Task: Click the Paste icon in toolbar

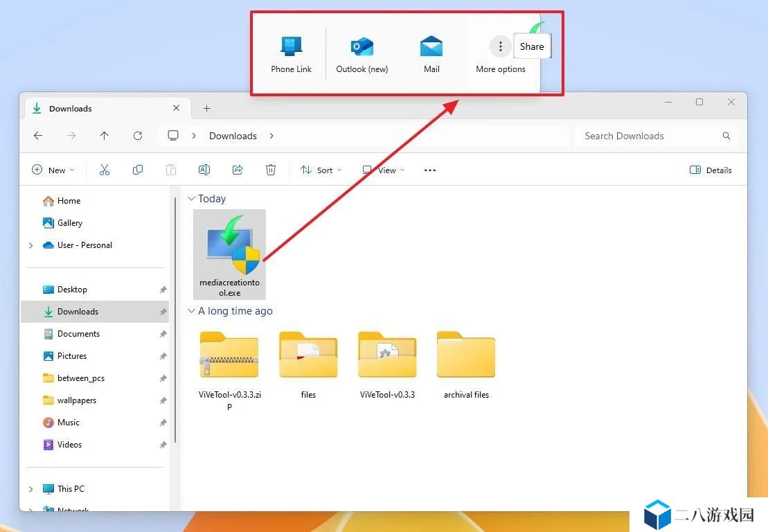Action: [171, 170]
